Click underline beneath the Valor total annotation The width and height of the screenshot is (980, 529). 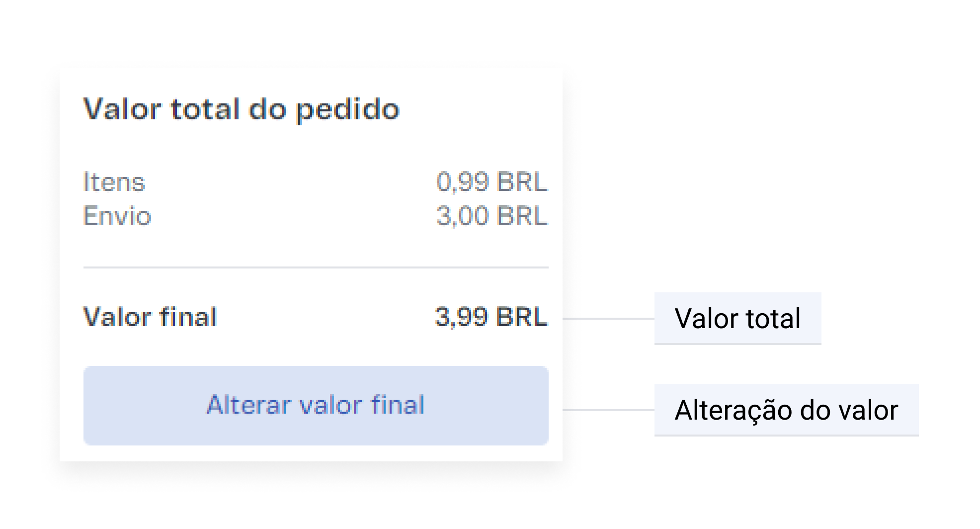coord(737,344)
